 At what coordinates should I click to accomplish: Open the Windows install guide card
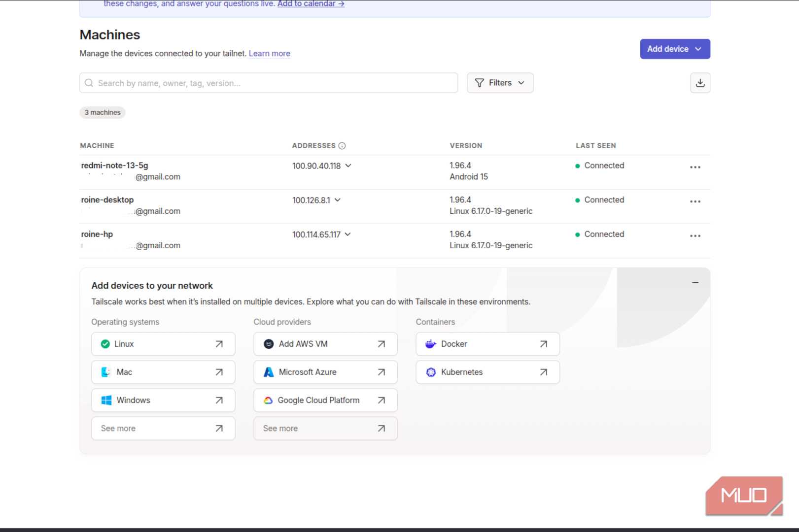(163, 400)
